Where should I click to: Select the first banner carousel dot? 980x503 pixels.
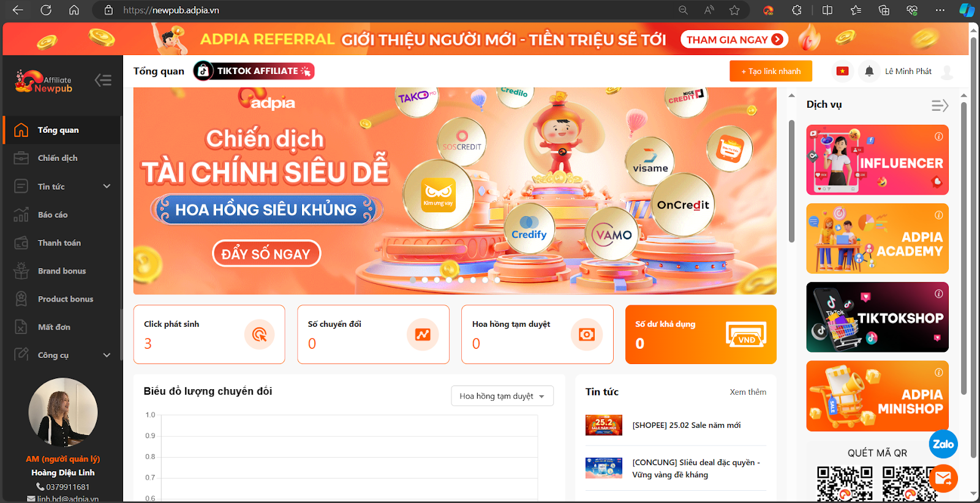pos(413,280)
